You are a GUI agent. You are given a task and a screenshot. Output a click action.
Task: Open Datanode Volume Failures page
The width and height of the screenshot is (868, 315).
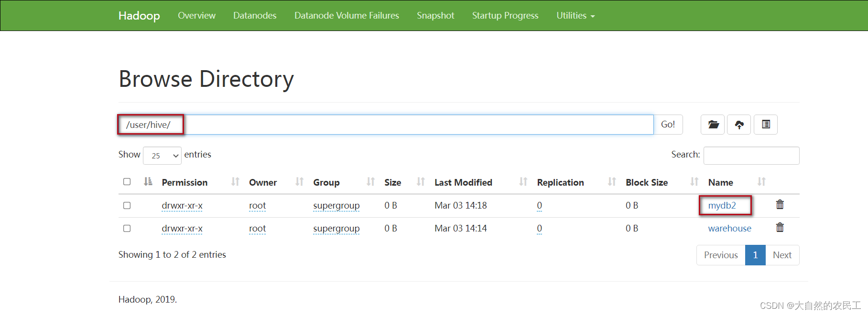click(347, 16)
